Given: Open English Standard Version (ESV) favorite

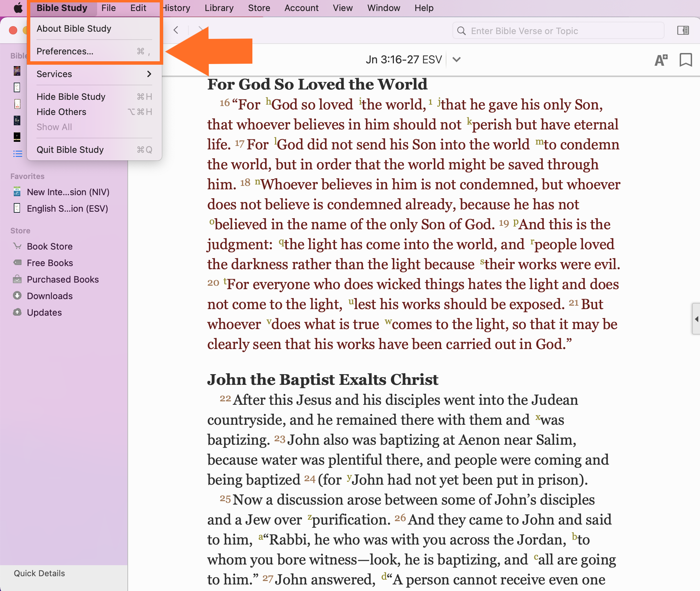Looking at the screenshot, I should click(67, 209).
